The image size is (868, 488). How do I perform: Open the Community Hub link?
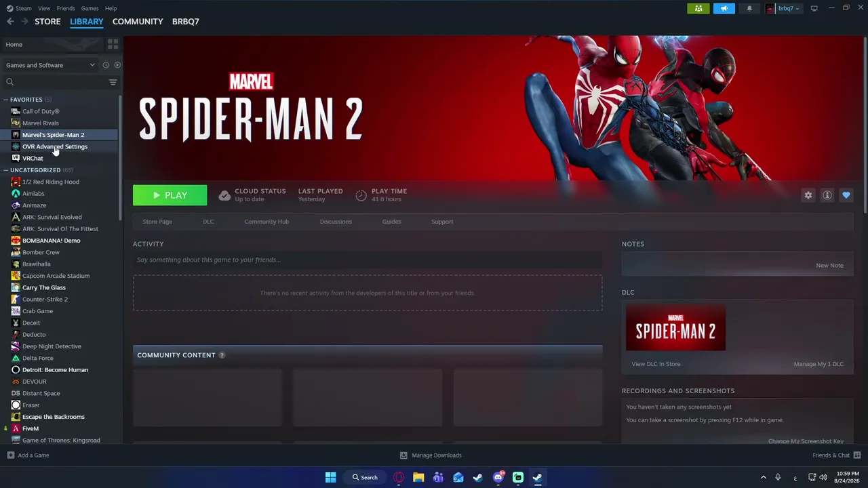267,222
